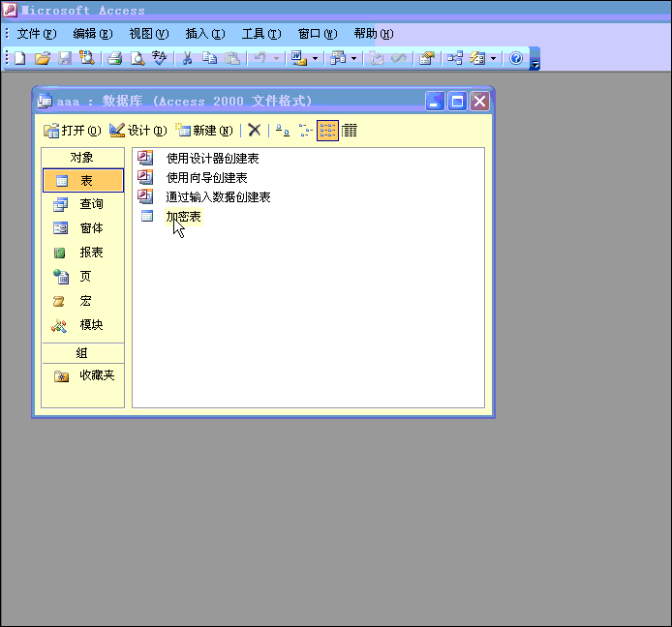Open the Properties toolbar icon
The height and width of the screenshot is (627, 672).
pyautogui.click(x=427, y=58)
